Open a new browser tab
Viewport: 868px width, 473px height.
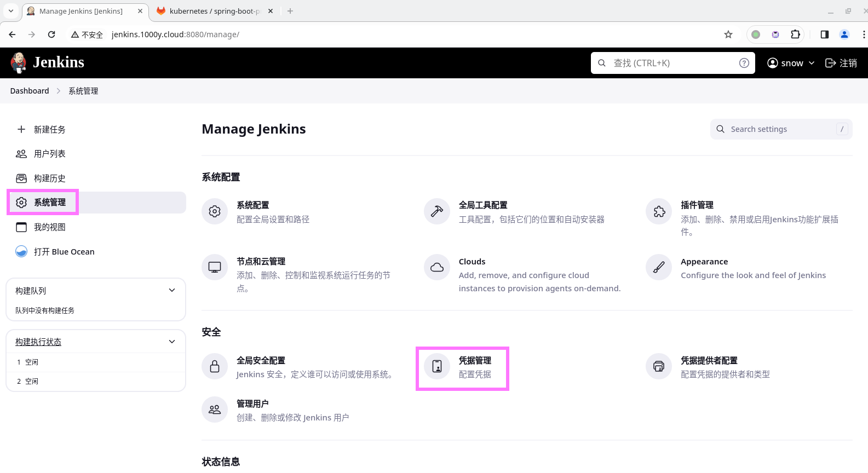290,11
